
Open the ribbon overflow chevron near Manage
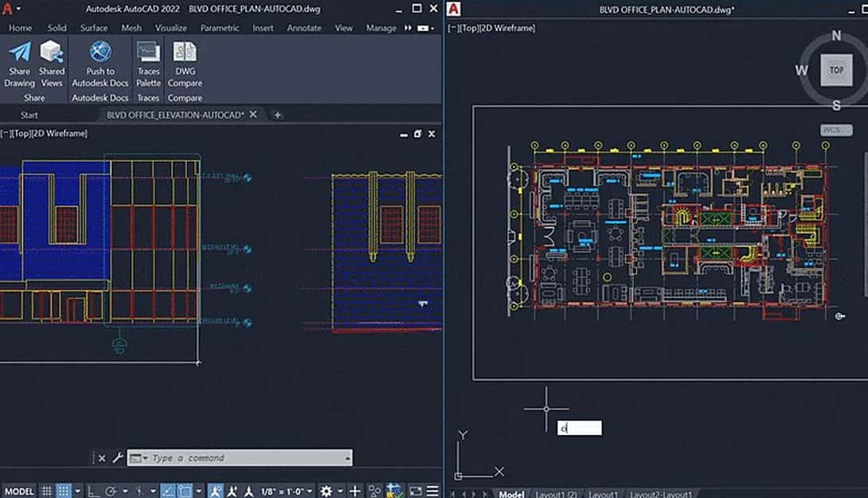coord(406,27)
